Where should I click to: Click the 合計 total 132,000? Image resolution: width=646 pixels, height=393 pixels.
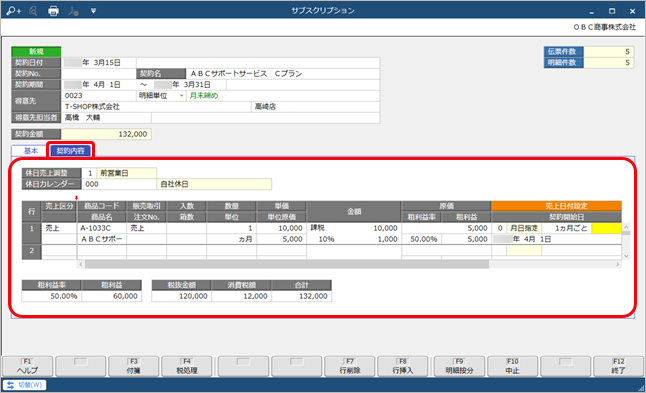(302, 296)
